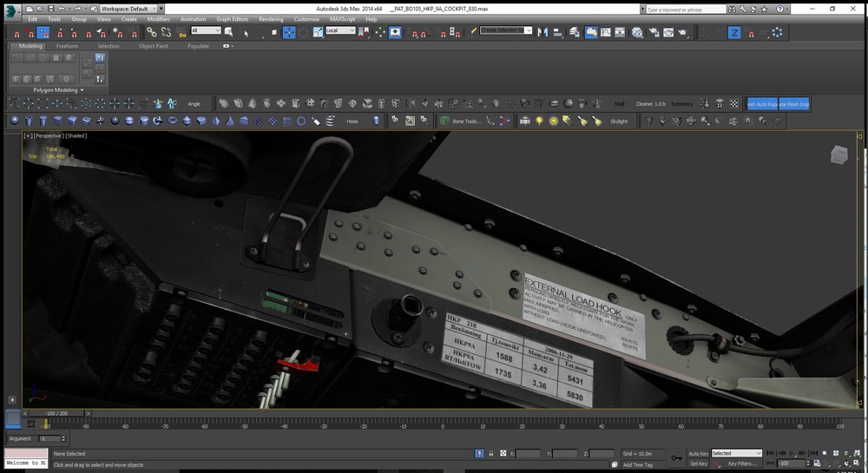Click the Select and Link chain icon

coord(152,32)
